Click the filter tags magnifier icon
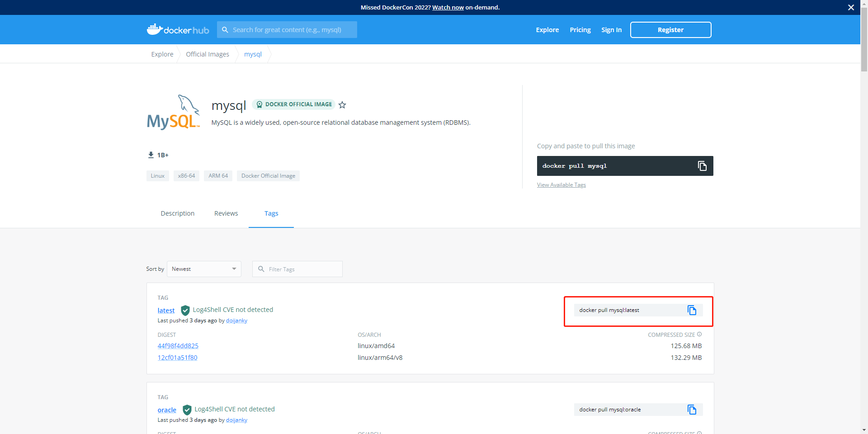This screenshot has width=868, height=434. 261,269
